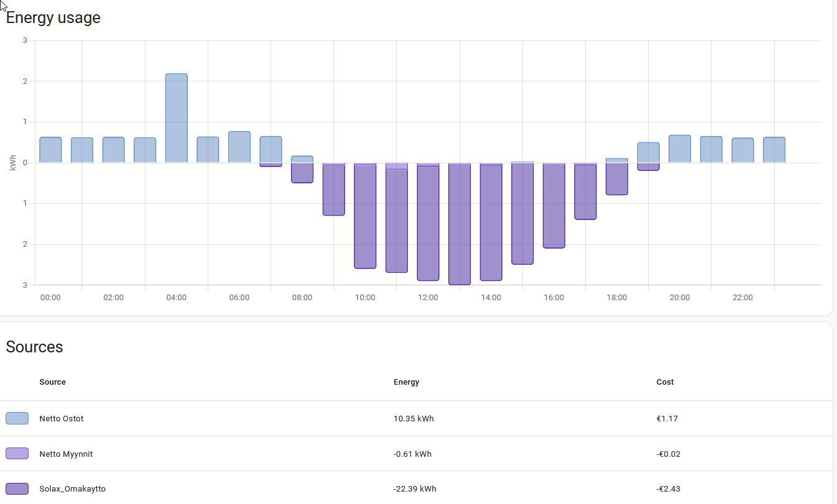Select the blue bar at 20:00

coord(680,149)
